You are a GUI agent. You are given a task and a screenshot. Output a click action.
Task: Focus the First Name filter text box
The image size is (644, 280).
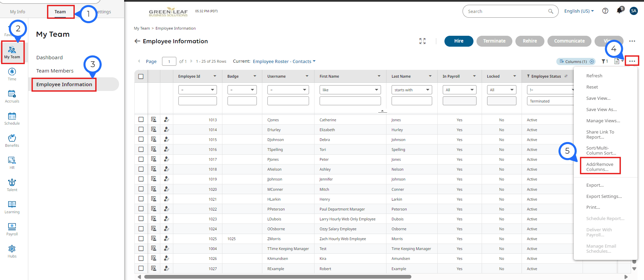tap(350, 101)
